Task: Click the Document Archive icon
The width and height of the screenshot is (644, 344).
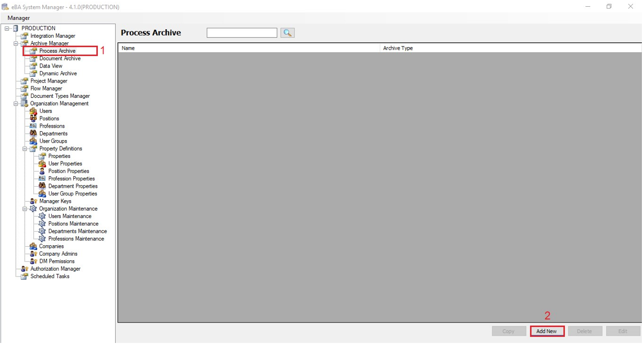Action: (x=33, y=59)
